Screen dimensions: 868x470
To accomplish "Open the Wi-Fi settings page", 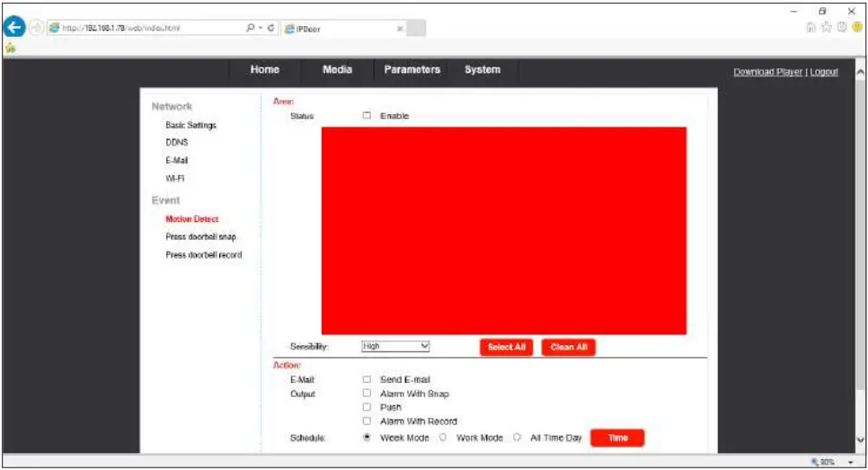I will click(175, 178).
